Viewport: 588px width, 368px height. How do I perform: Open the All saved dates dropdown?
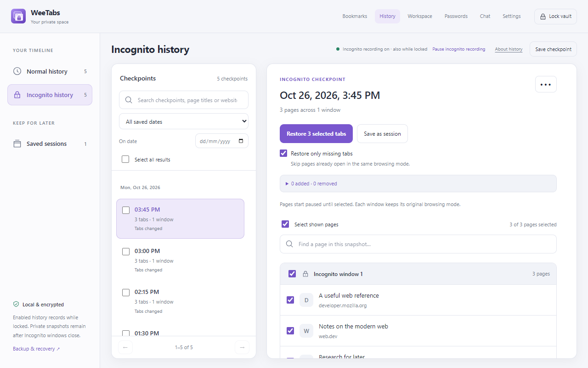point(184,121)
